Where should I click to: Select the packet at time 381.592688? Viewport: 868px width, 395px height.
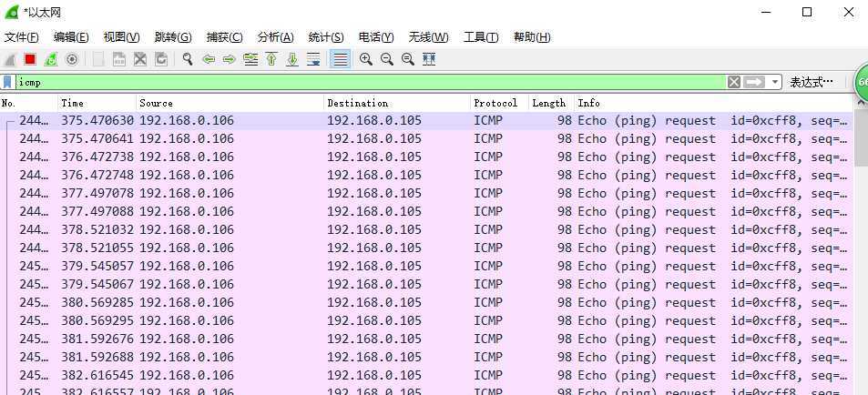[426, 358]
